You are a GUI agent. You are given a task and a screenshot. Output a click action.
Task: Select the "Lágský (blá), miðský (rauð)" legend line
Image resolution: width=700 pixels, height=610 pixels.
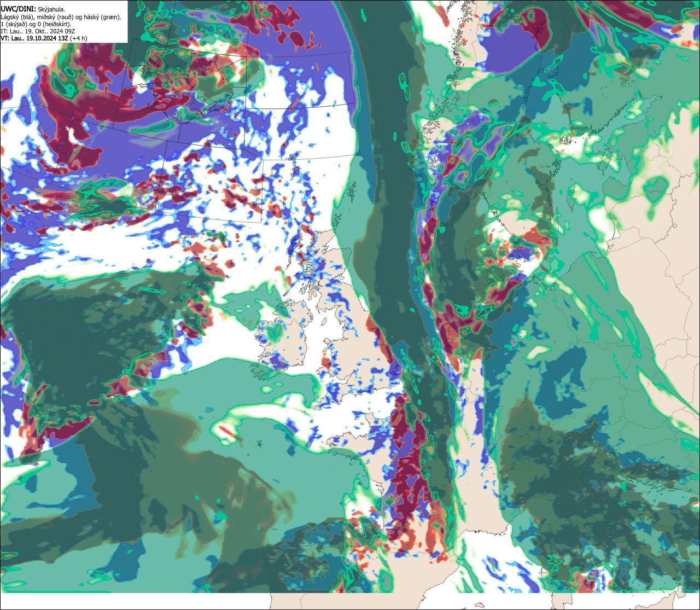point(61,17)
